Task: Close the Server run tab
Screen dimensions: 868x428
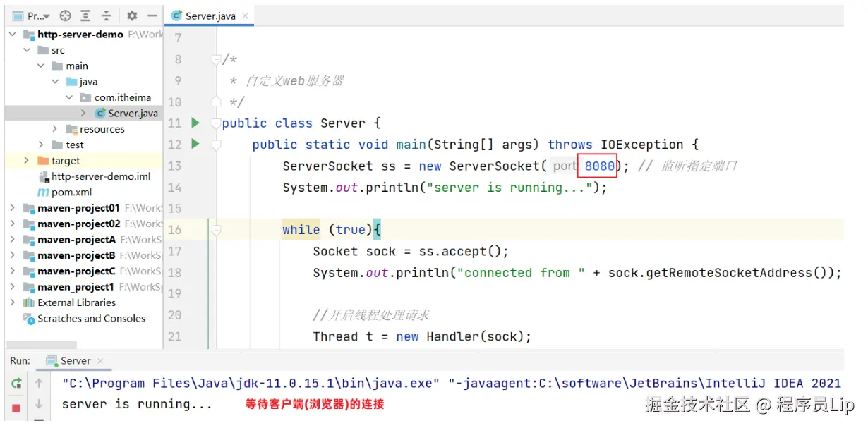Action: 100,360
